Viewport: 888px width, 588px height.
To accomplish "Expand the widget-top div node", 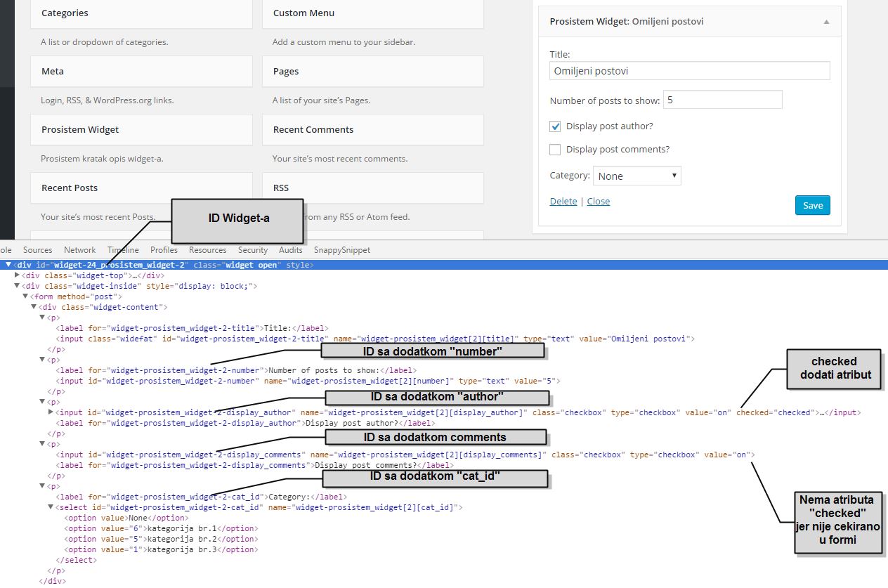I will 17,275.
